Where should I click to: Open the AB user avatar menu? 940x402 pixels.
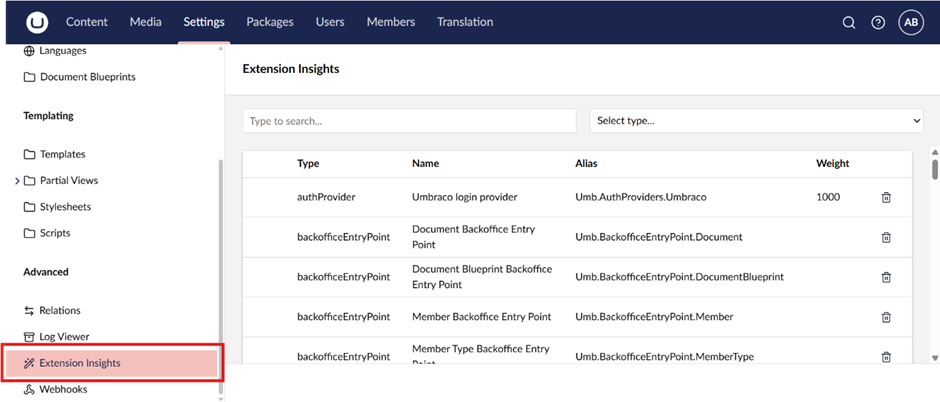pyautogui.click(x=910, y=22)
